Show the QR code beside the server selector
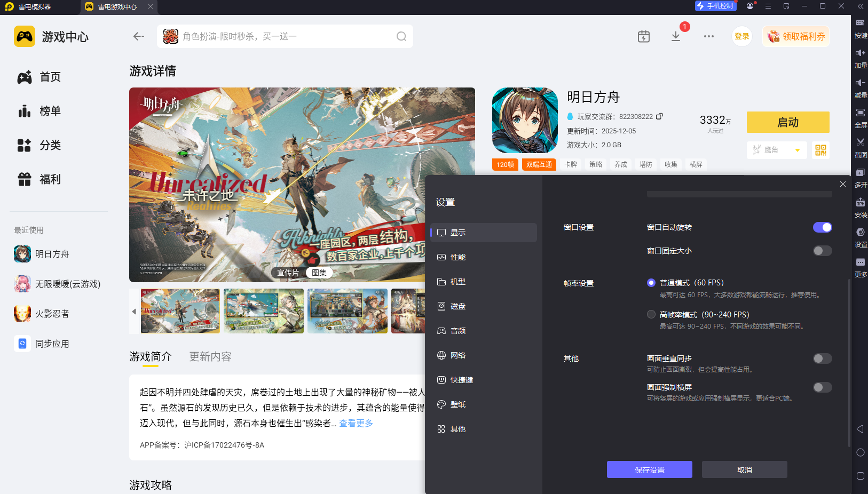 pos(820,150)
